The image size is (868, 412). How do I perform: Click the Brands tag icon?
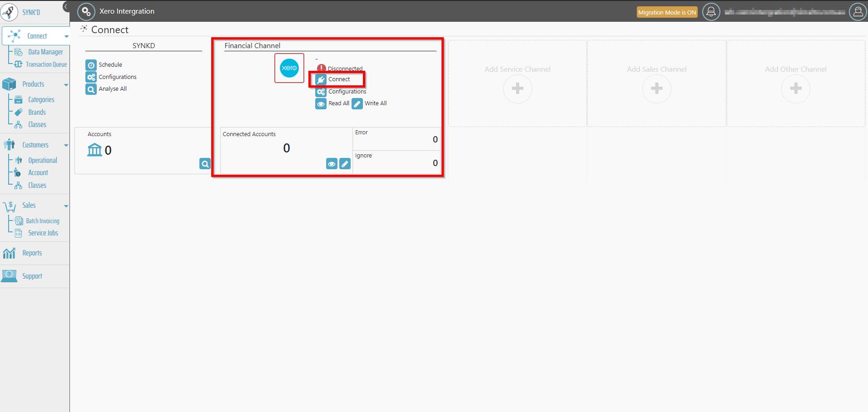click(19, 112)
